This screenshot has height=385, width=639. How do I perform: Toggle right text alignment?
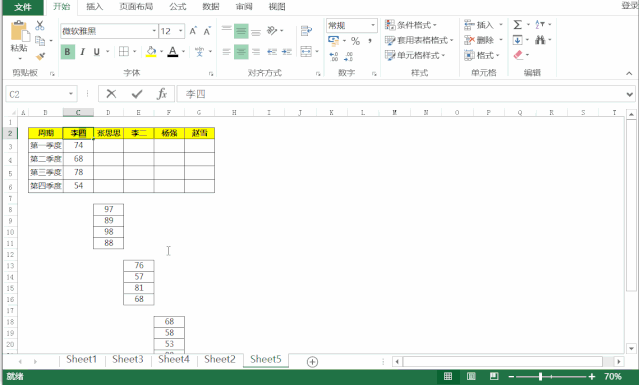coord(256,52)
